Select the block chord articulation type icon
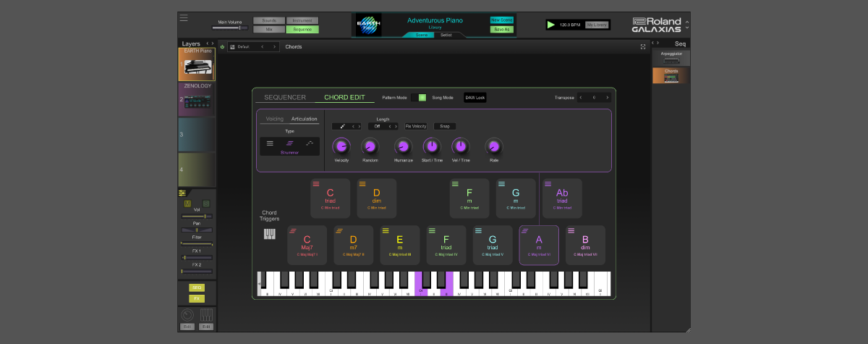The height and width of the screenshot is (344, 868). point(270,143)
